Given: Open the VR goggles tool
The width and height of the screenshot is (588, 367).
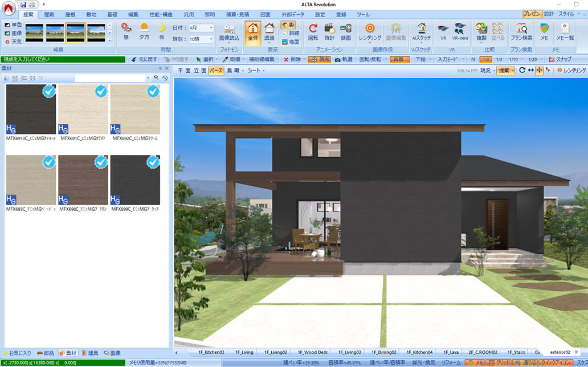Looking at the screenshot, I should (443, 28).
